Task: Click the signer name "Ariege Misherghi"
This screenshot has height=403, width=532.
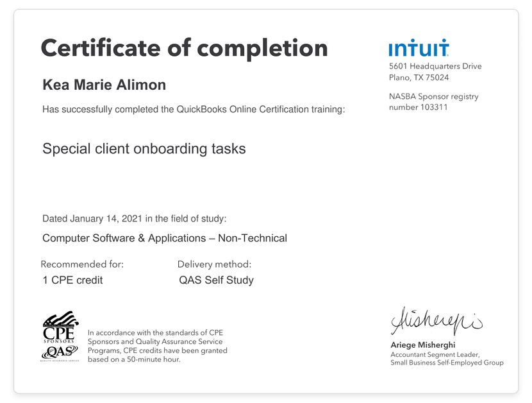Action: (423, 345)
